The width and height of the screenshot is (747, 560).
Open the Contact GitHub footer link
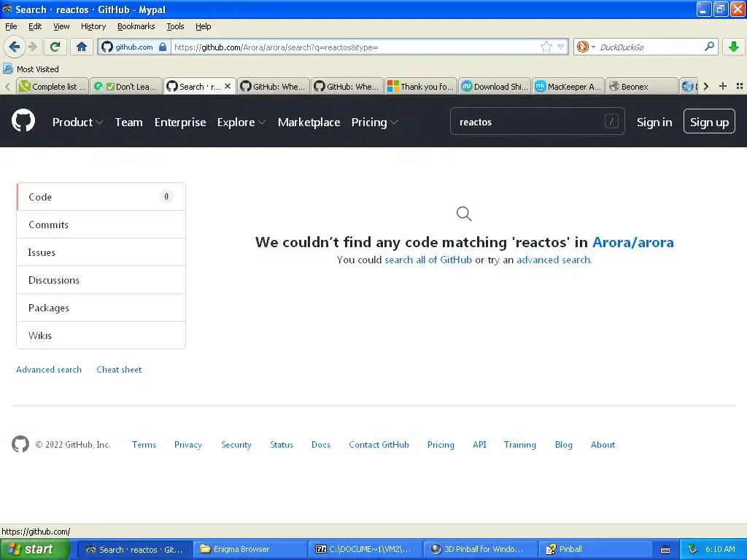[x=379, y=445]
